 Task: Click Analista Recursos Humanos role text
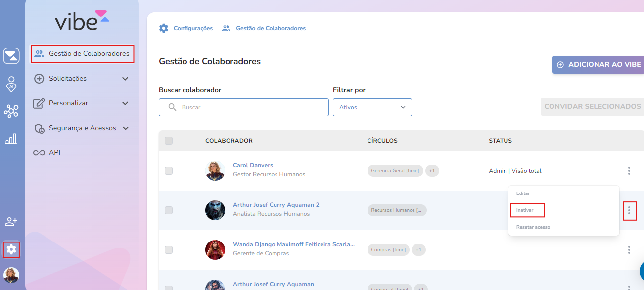[x=271, y=214]
